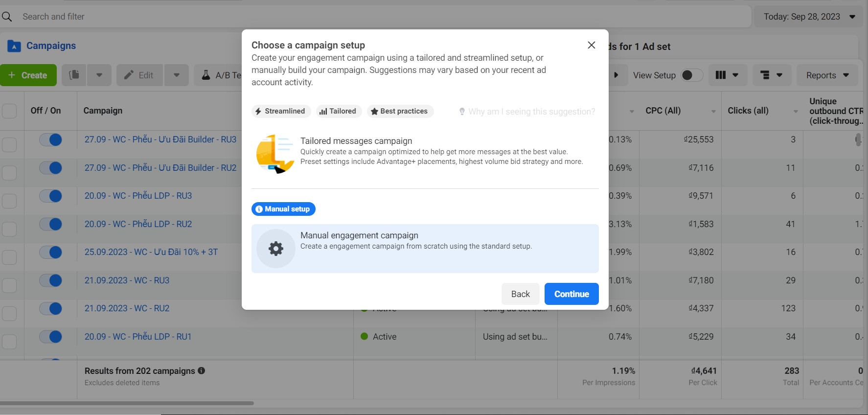Click the lightbulb suggestion icon
This screenshot has width=868, height=415.
[x=462, y=112]
